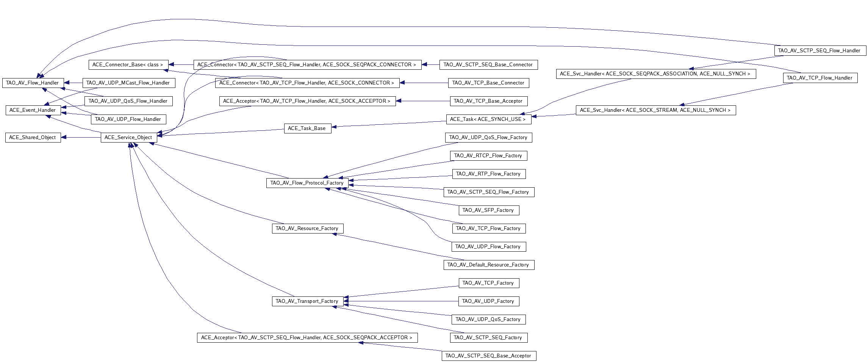
Task: Open the ACE_Event_Handler class box
Action: [x=33, y=110]
